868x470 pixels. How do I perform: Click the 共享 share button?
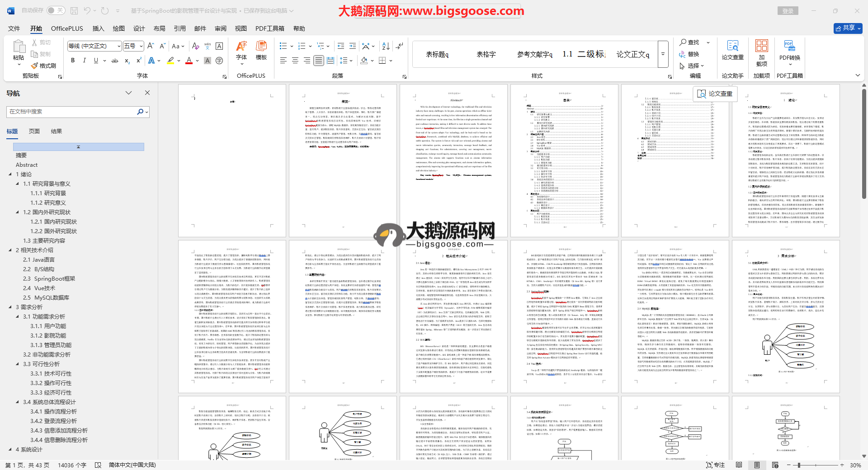848,28
